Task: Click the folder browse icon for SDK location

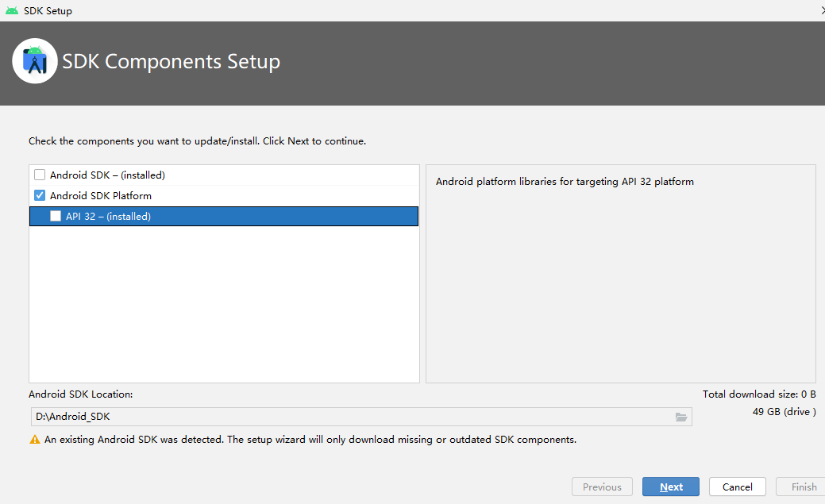Action: [681, 416]
